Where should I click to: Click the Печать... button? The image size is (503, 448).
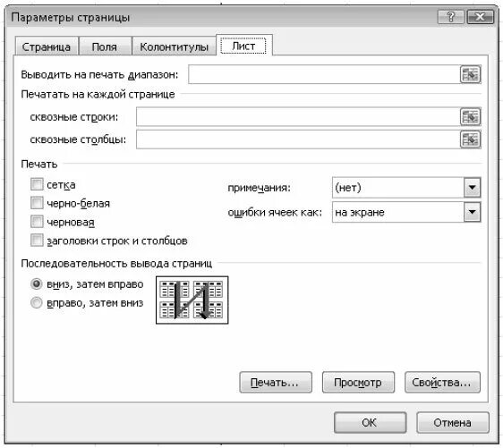(276, 383)
